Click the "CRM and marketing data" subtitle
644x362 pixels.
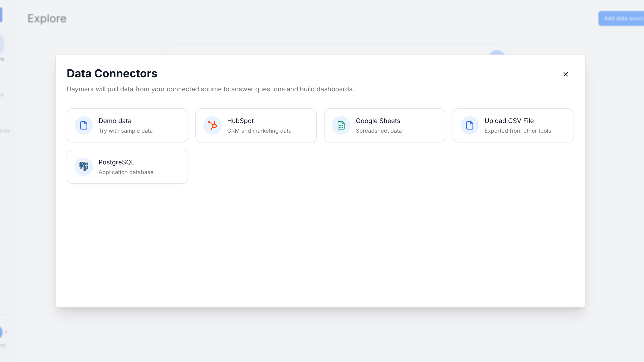tap(259, 131)
